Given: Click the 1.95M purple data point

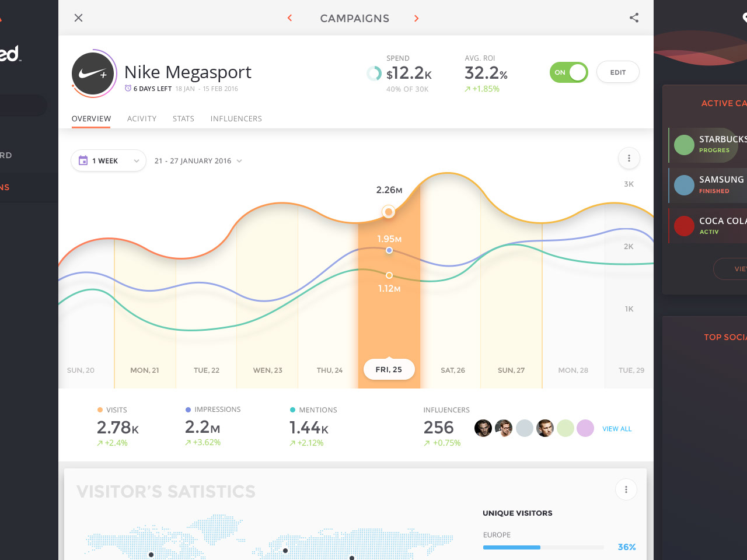Looking at the screenshot, I should pos(389,250).
